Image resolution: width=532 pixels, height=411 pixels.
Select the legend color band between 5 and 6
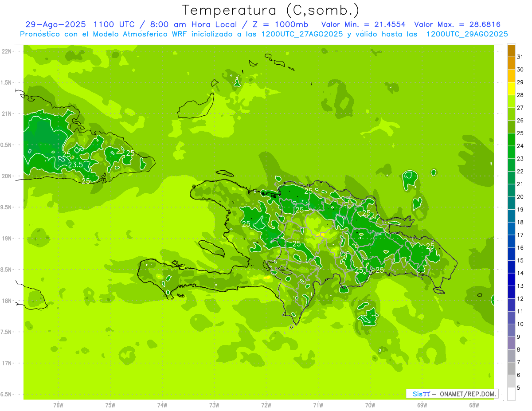tap(511, 381)
